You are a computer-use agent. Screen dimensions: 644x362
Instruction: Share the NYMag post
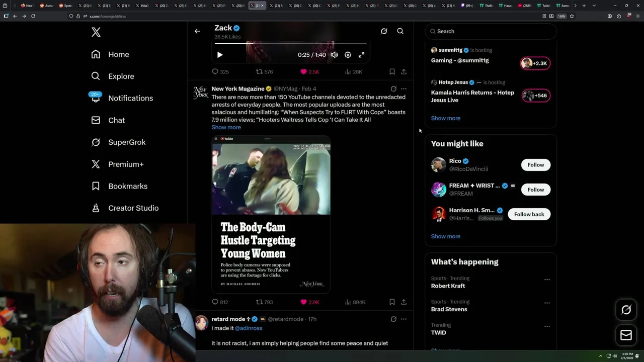pyautogui.click(x=404, y=302)
